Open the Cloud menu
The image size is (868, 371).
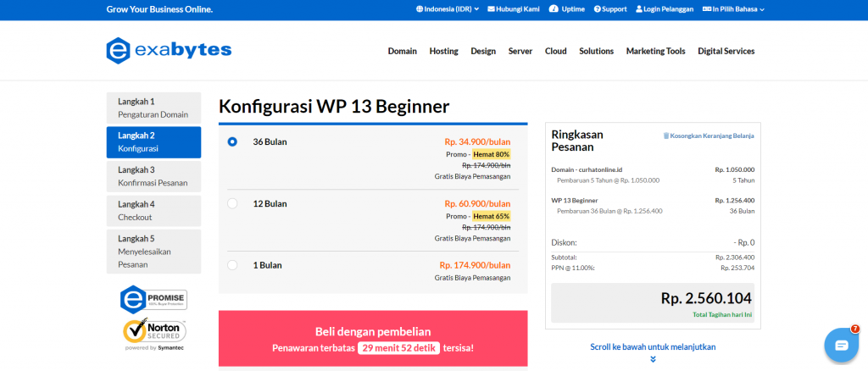pos(556,51)
